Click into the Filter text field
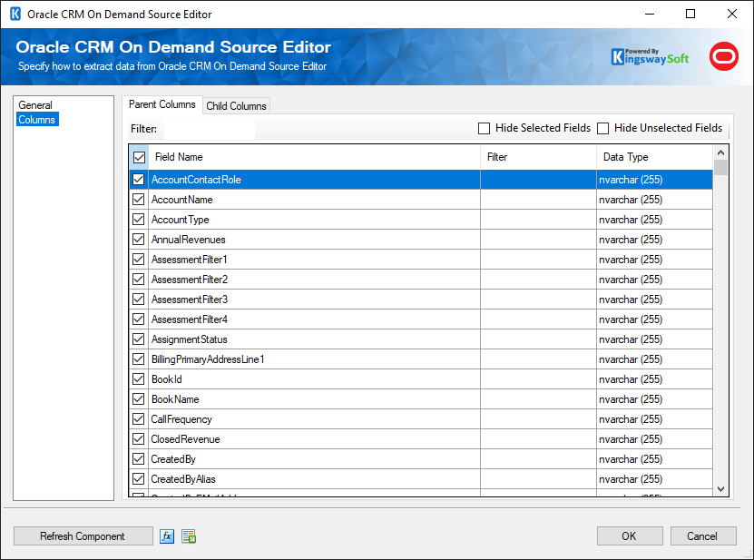The height and width of the screenshot is (560, 754). (x=210, y=129)
